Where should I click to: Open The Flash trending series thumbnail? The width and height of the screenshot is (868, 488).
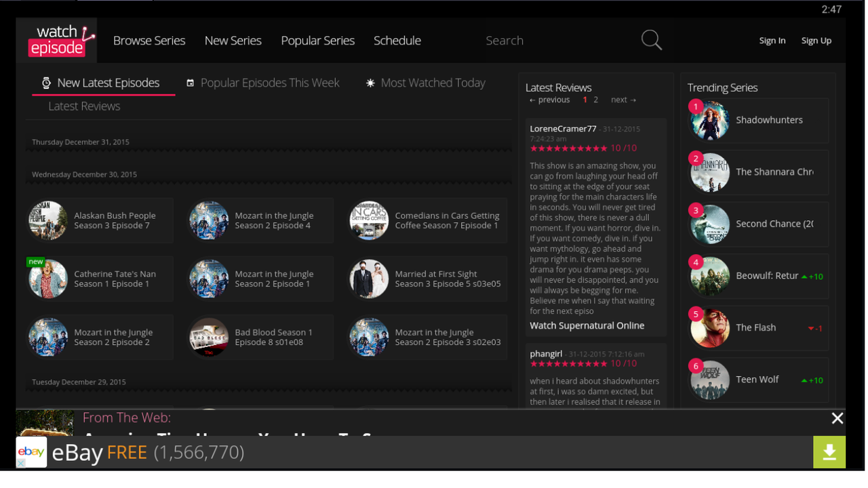click(x=709, y=328)
